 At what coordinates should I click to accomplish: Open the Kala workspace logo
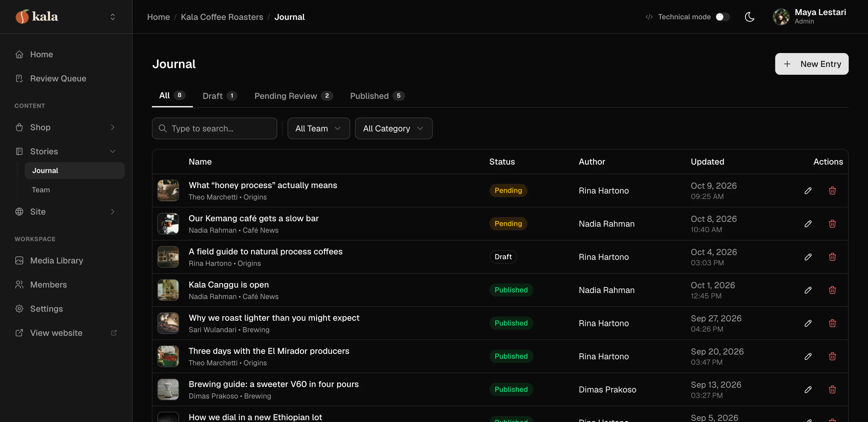pyautogui.click(x=36, y=17)
